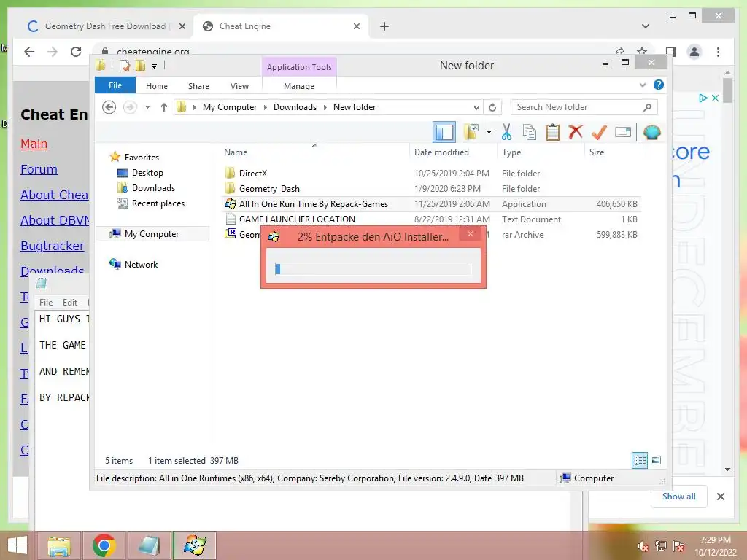
Task: Switch to Geometry Dash Free Download Chrome tab
Action: point(106,26)
